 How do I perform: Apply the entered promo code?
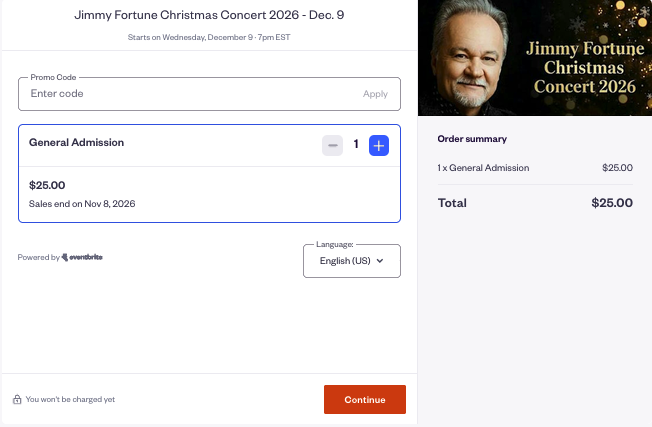point(375,94)
